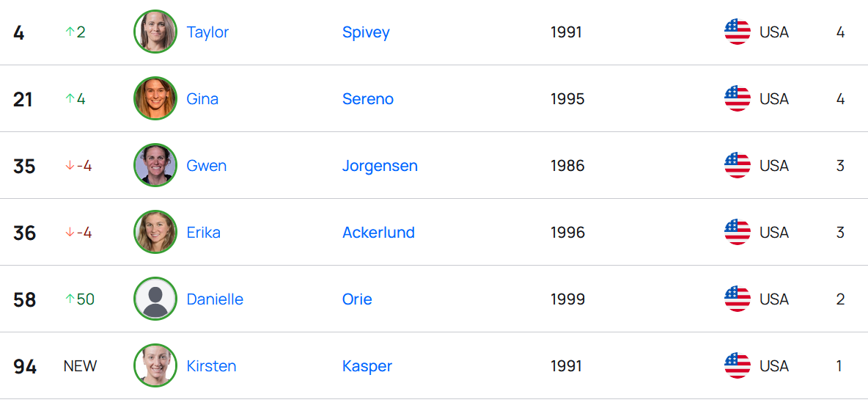Click the USA flag in Kirsten Kasper's row
Image resolution: width=868 pixels, height=408 pixels.
pyautogui.click(x=737, y=365)
